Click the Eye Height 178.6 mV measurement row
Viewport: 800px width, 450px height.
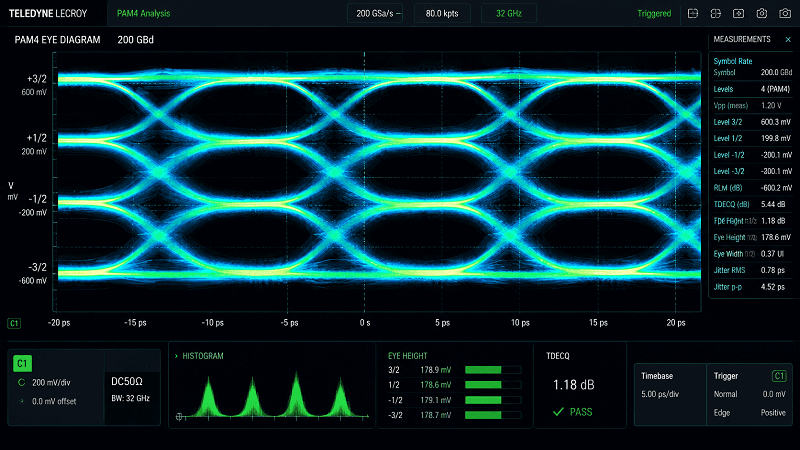(752, 237)
